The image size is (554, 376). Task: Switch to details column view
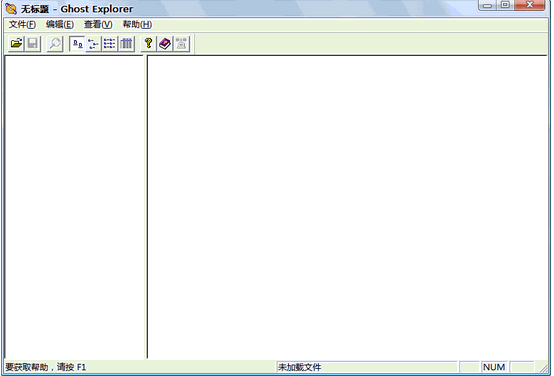coord(126,44)
